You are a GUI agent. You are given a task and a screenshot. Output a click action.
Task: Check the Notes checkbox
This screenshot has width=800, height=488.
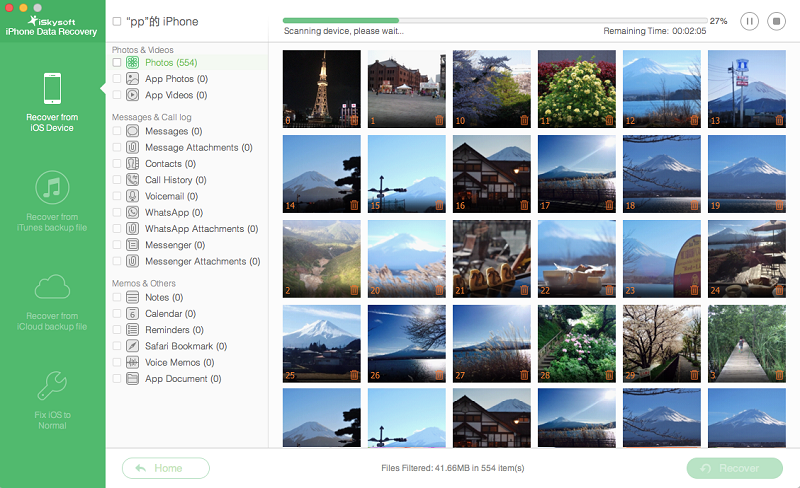pos(117,297)
